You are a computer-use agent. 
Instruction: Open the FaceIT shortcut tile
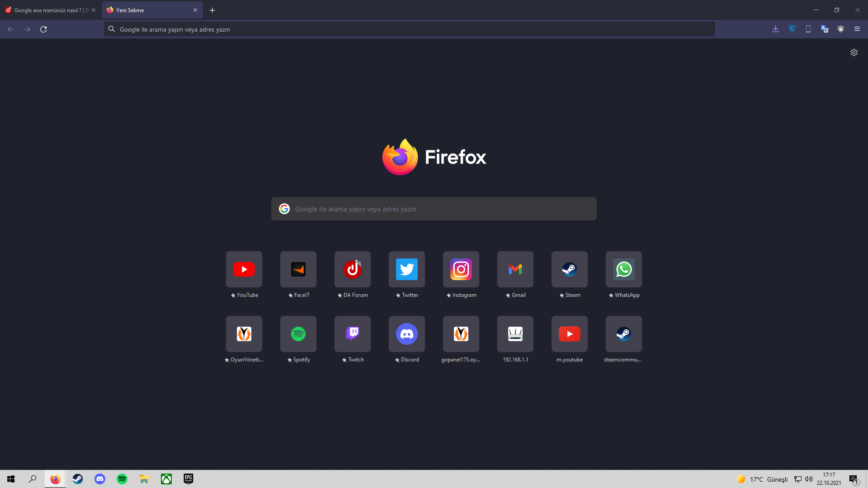298,269
